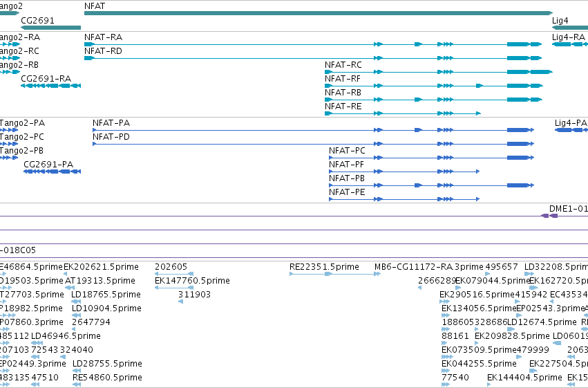Screen dimensions: 588x388
Task: Click the EK144404.5prime EST label
Action: tap(524, 378)
